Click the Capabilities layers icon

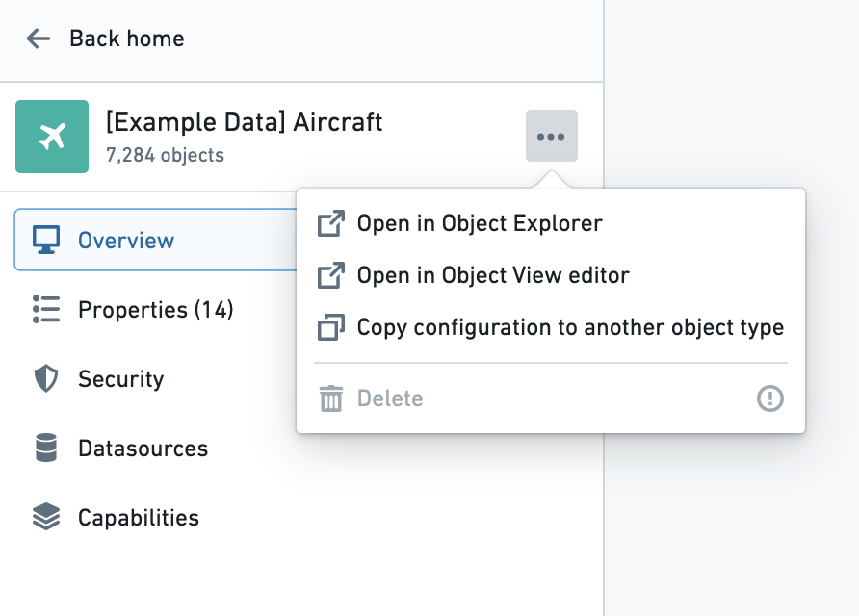[46, 517]
